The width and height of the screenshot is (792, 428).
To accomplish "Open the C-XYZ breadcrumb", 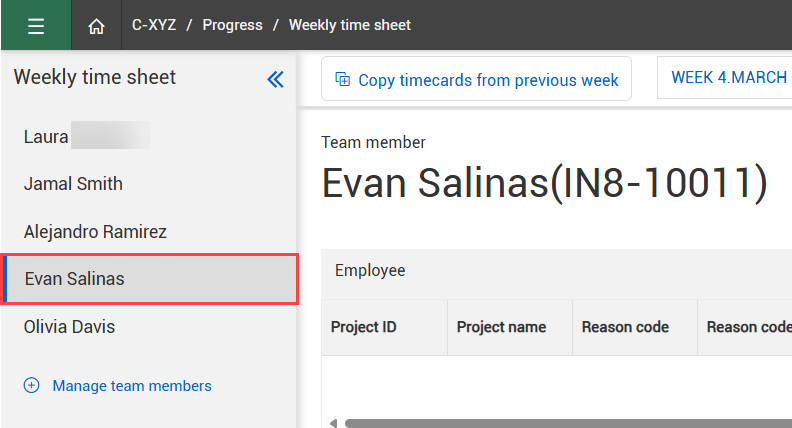I will (x=156, y=25).
